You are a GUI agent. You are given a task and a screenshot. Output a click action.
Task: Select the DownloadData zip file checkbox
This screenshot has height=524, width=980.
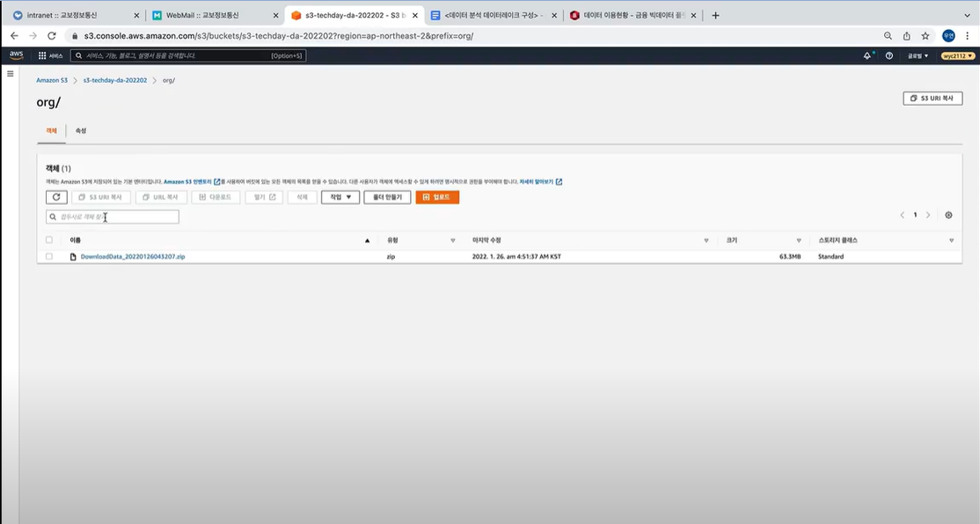pos(49,256)
